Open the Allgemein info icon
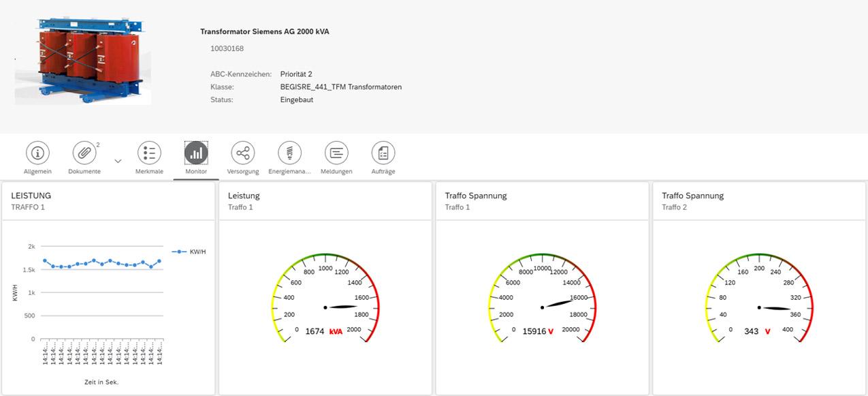This screenshot has height=396, width=868. click(x=37, y=153)
